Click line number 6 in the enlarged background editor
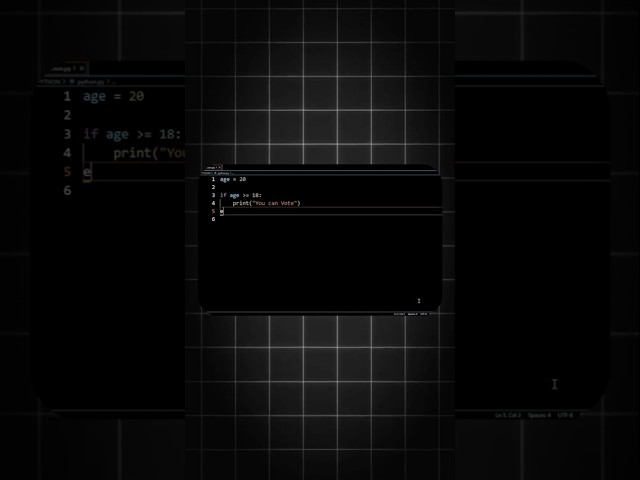 67,191
